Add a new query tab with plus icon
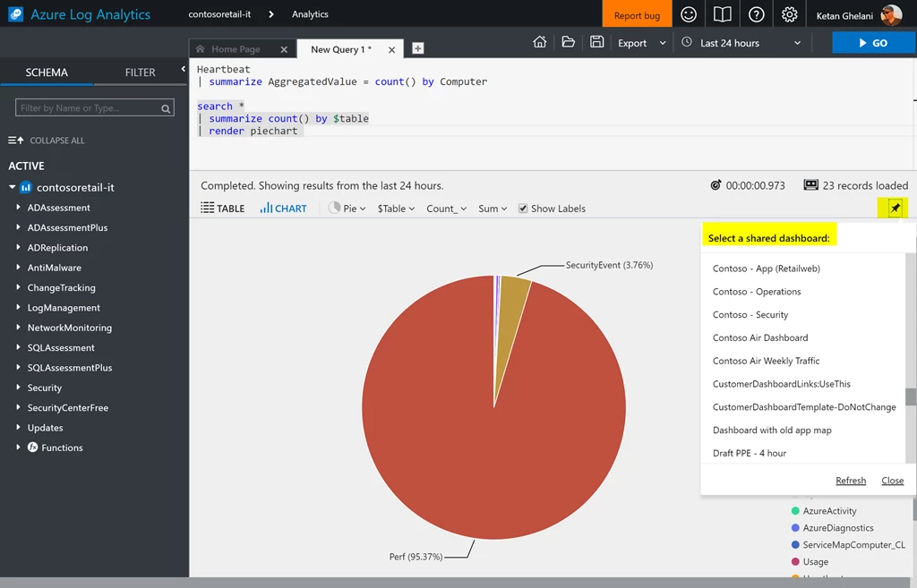This screenshot has height=588, width=917. click(x=417, y=48)
